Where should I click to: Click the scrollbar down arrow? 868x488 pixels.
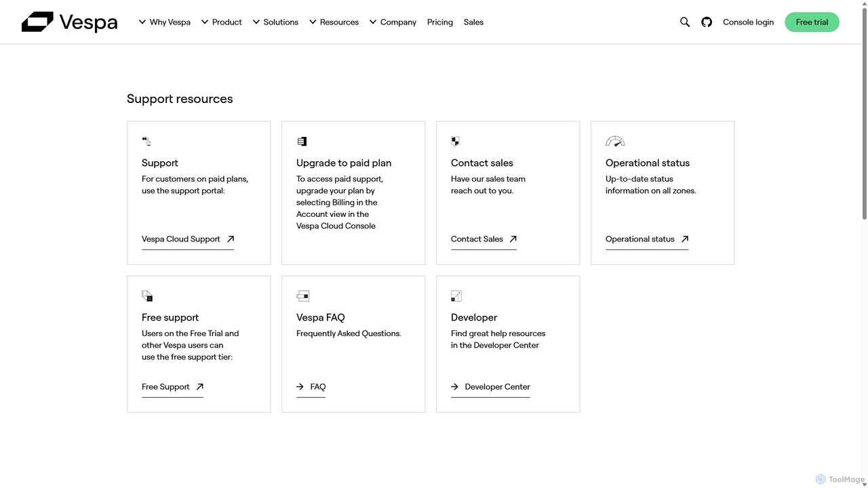[x=864, y=484]
